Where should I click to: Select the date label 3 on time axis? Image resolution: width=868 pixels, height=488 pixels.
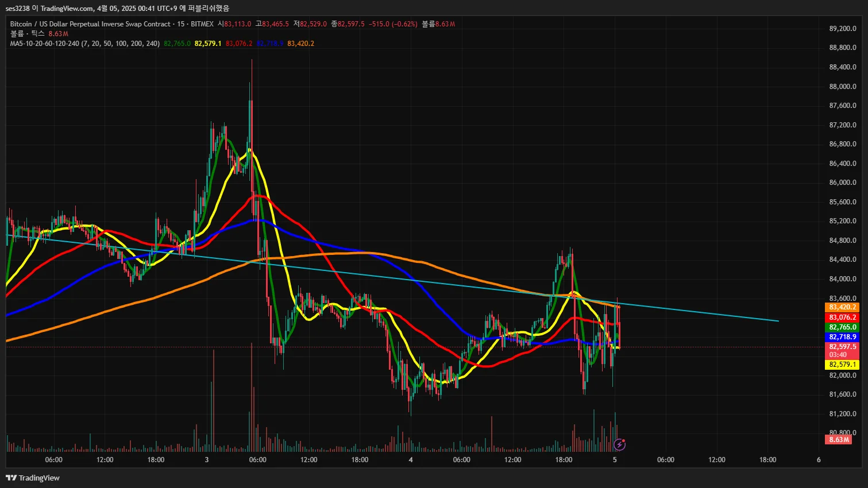pos(206,460)
